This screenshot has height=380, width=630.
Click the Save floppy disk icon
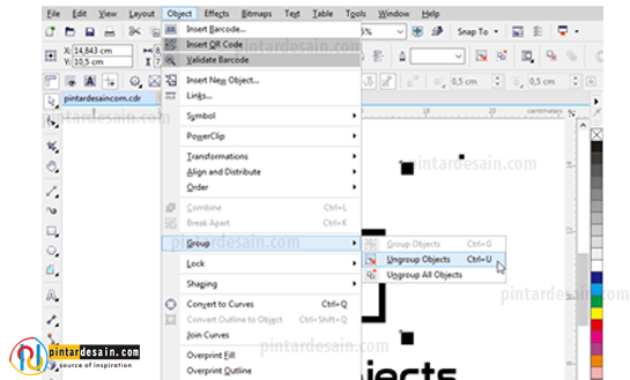(90, 31)
